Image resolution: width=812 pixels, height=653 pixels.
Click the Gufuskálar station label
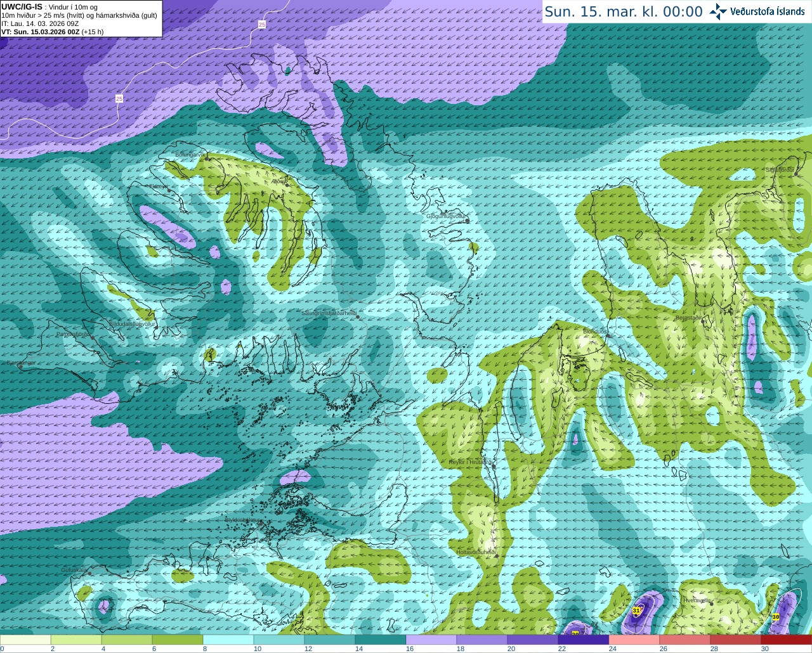click(74, 570)
